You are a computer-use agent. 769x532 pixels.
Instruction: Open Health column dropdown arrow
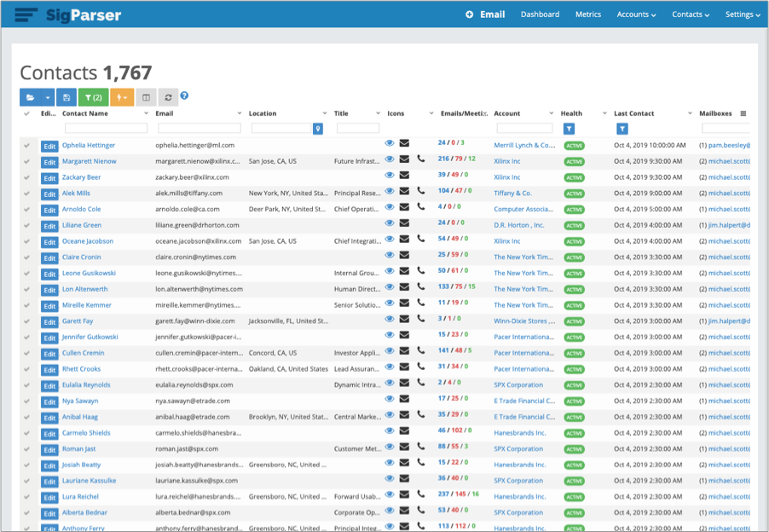tap(604, 113)
